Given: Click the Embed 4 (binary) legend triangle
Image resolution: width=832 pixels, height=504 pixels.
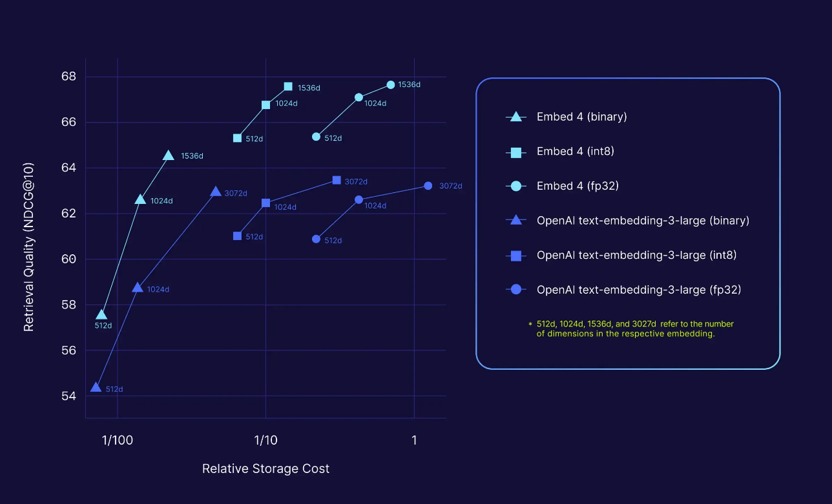Looking at the screenshot, I should pyautogui.click(x=515, y=117).
